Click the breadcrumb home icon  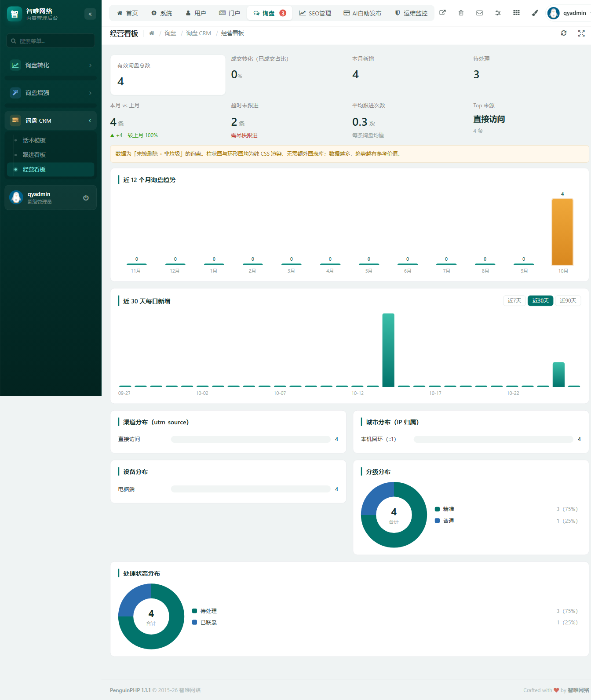point(152,33)
